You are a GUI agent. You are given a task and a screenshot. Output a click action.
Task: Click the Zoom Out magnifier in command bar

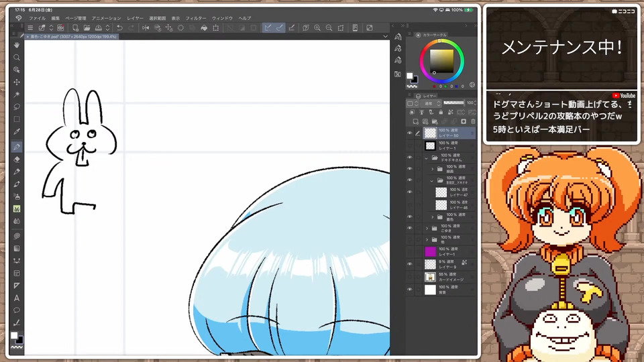329,28
